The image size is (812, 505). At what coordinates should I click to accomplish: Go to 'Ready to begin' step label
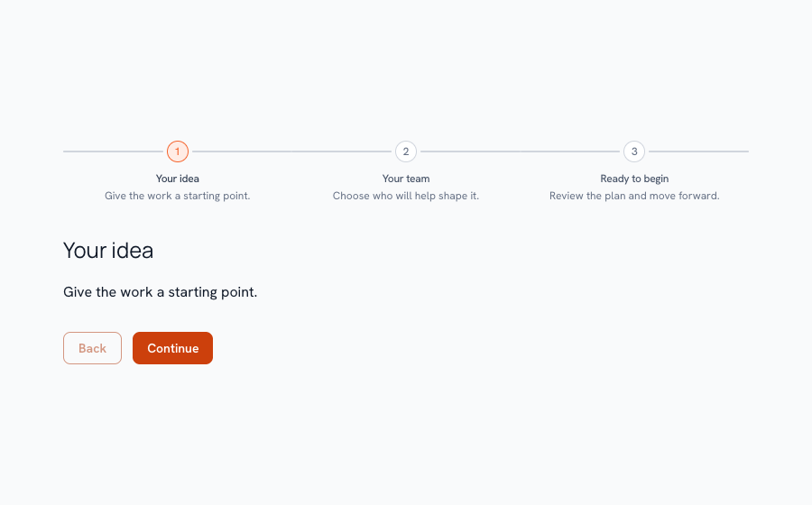(x=634, y=179)
